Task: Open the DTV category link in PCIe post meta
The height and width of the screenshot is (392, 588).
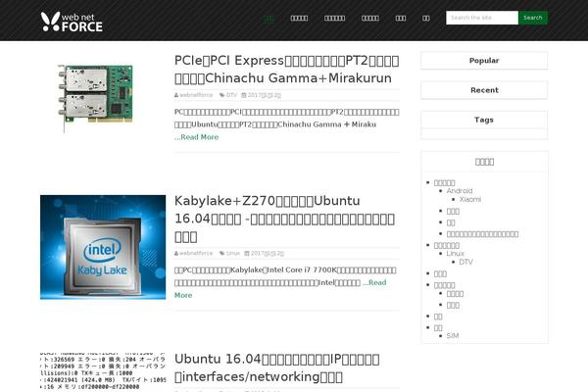Action: [231, 95]
